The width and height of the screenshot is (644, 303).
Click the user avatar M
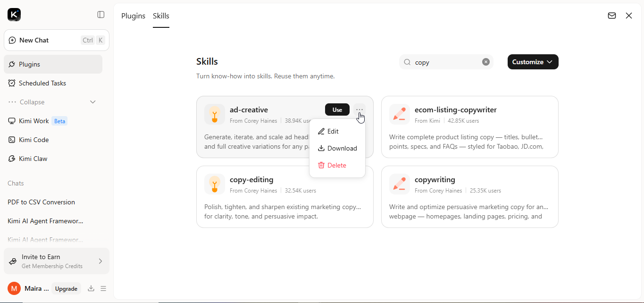14,288
